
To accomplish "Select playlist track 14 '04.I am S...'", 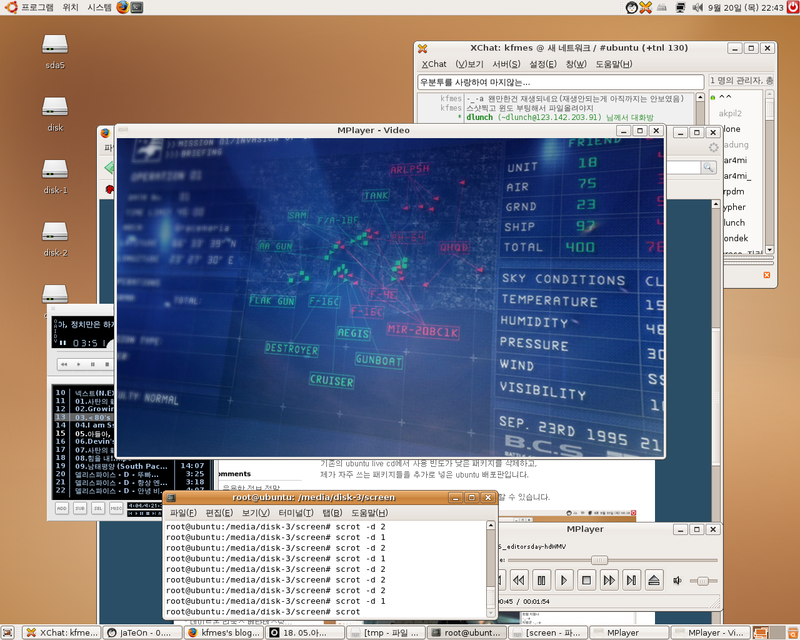I will tap(84, 425).
